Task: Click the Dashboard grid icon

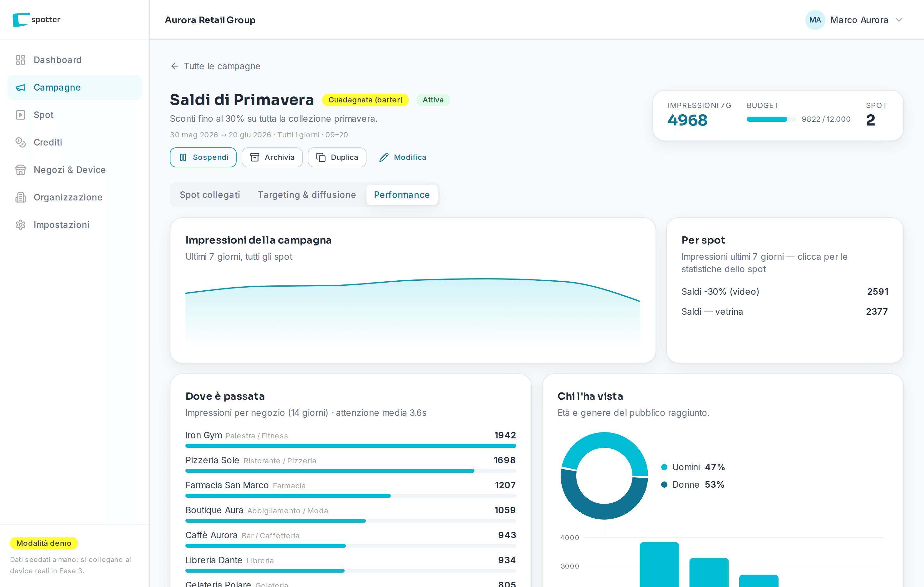Action: tap(20, 60)
